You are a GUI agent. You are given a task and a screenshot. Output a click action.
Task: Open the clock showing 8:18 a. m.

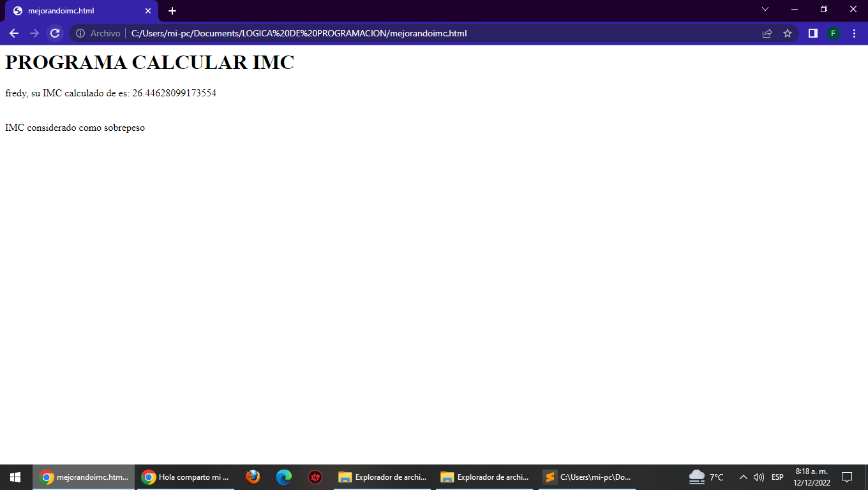[812, 477]
